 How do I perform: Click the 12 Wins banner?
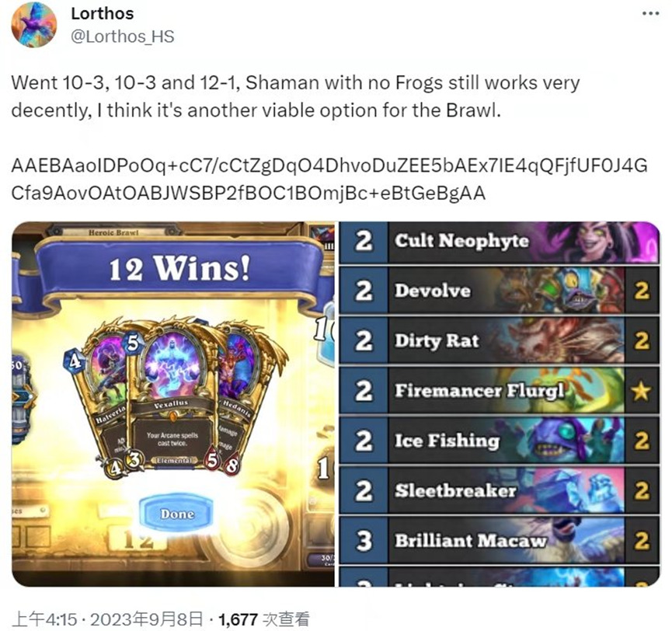point(179,269)
